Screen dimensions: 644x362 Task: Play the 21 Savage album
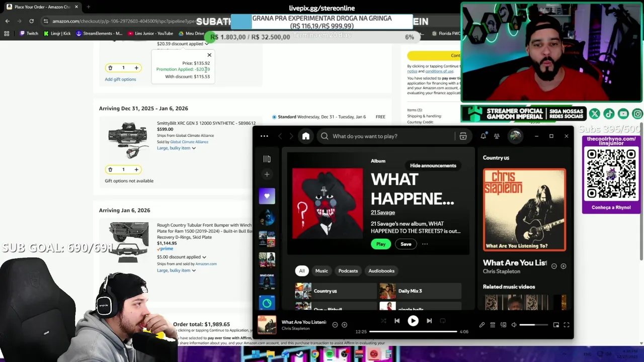pos(381,244)
